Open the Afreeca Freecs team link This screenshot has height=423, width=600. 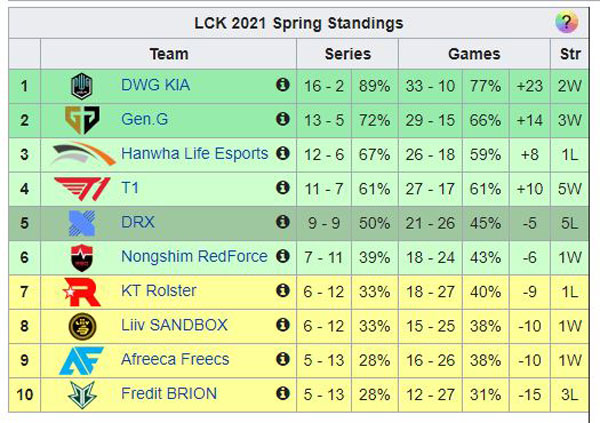click(x=175, y=359)
